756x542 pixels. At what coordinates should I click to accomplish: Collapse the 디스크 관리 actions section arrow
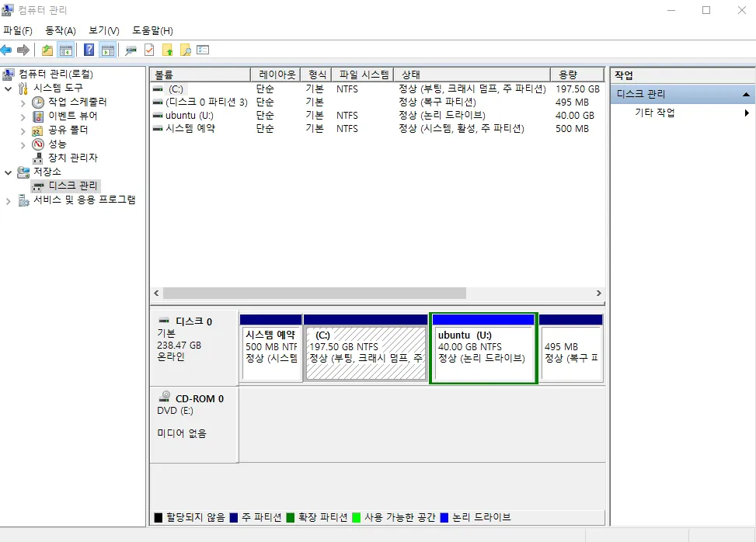(x=746, y=94)
